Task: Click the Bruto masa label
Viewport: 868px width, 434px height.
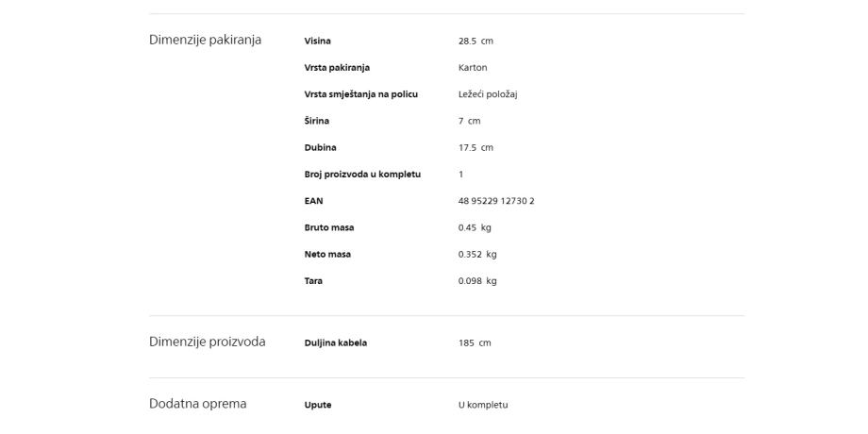Action: coord(329,227)
